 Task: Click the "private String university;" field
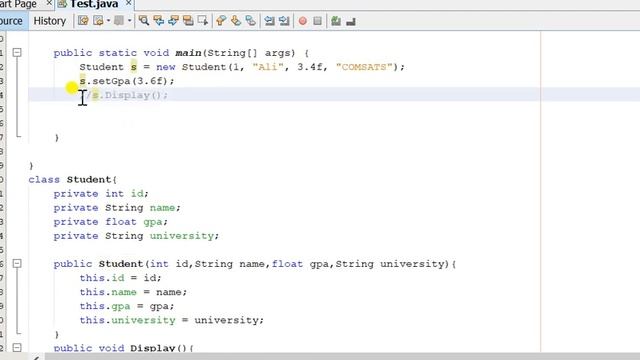136,236
